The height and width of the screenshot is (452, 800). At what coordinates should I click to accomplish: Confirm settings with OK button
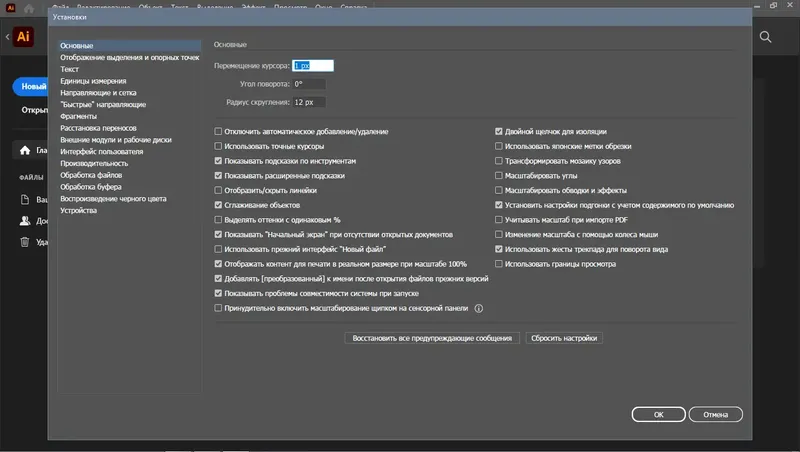(x=658, y=415)
